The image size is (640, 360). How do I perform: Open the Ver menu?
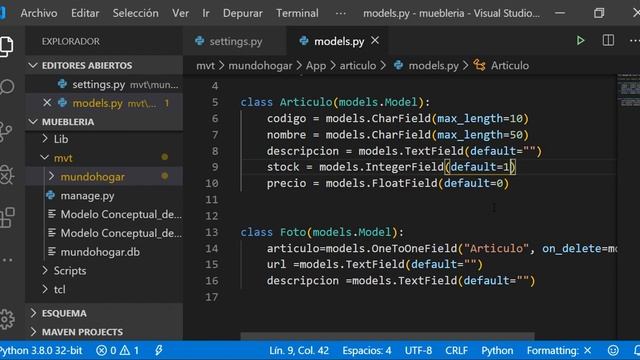[180, 13]
